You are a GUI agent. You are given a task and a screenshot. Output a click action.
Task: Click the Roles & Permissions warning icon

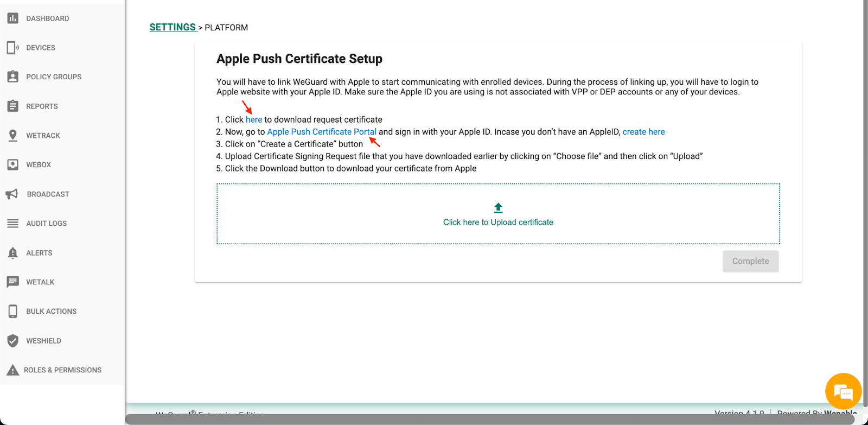coord(13,370)
